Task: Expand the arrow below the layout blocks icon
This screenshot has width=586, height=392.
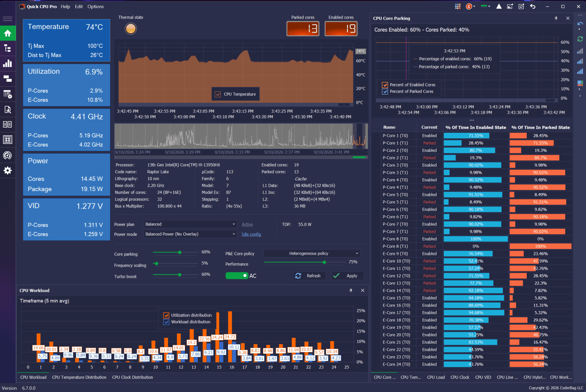Action: 580,89
